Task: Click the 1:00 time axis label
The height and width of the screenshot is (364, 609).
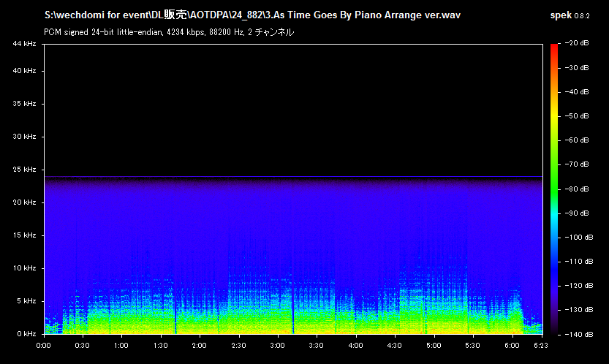Action: coord(121,346)
